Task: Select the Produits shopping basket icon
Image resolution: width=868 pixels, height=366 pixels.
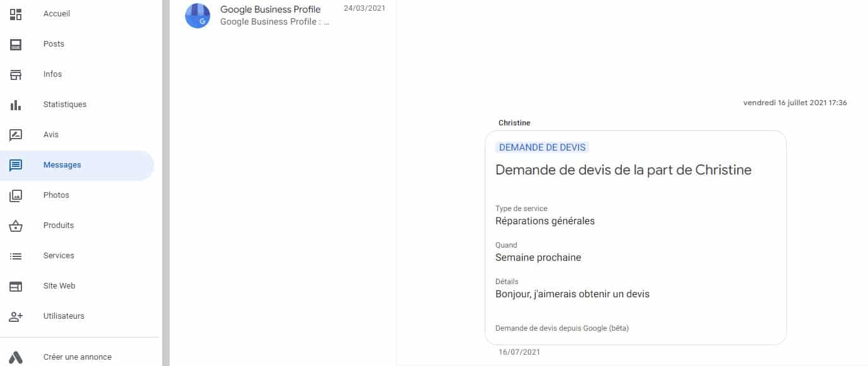Action: [x=16, y=226]
